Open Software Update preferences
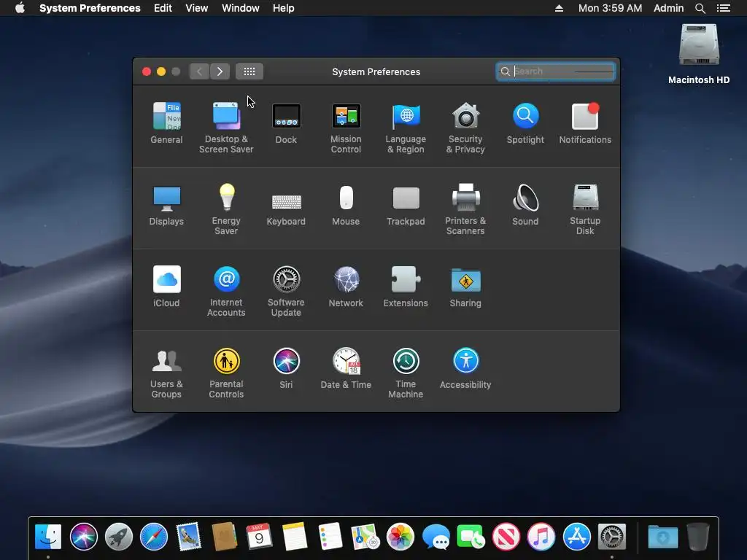This screenshot has width=747, height=560. point(286,291)
